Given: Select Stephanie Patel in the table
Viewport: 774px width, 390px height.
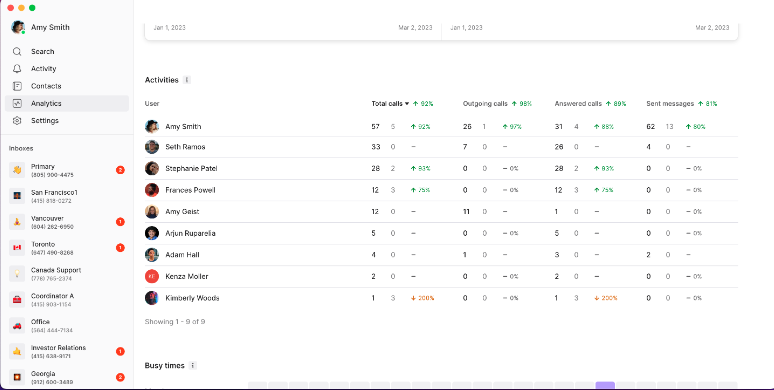Looking at the screenshot, I should (x=192, y=168).
